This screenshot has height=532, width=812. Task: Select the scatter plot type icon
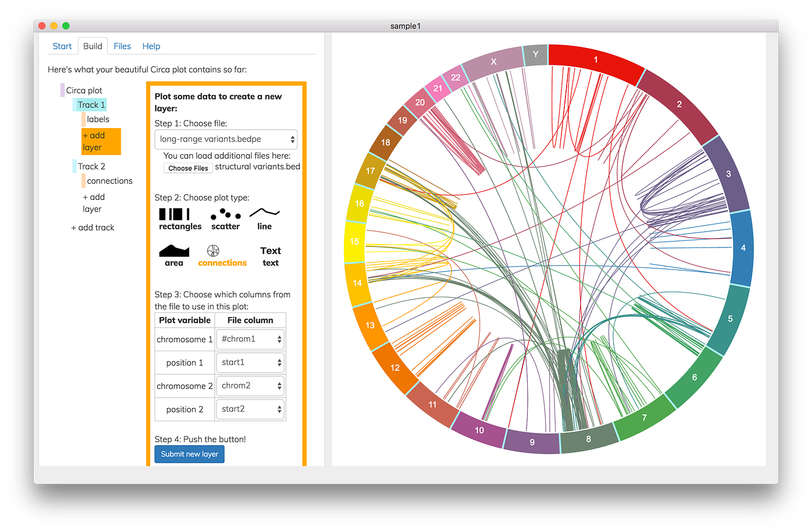[225, 218]
